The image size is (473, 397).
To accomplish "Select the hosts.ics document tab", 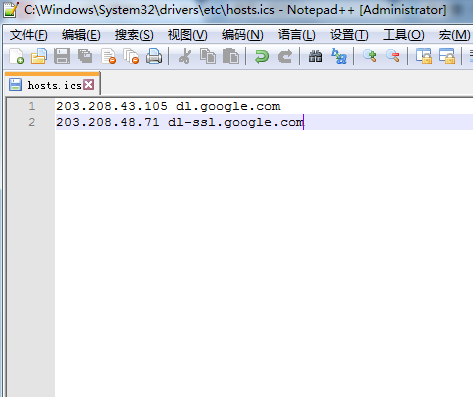I will coord(54,85).
